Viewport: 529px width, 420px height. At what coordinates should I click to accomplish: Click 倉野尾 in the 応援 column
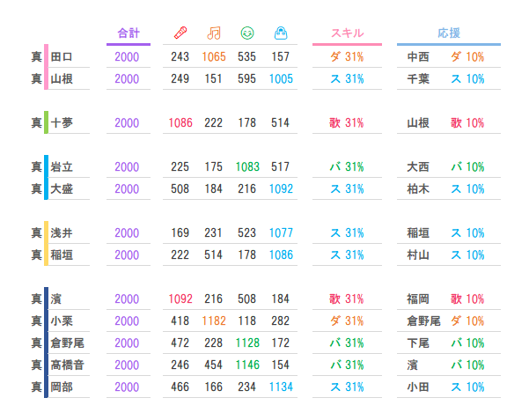pyautogui.click(x=423, y=321)
